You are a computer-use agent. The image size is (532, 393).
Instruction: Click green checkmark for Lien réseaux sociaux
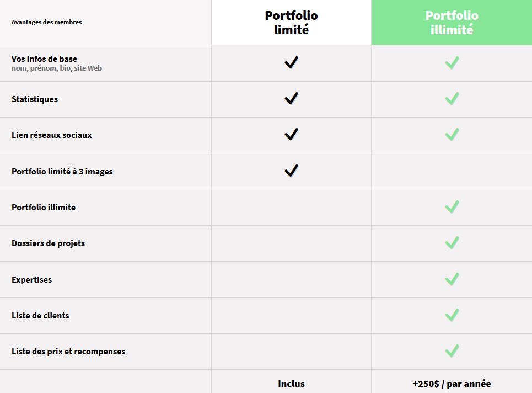(x=452, y=135)
